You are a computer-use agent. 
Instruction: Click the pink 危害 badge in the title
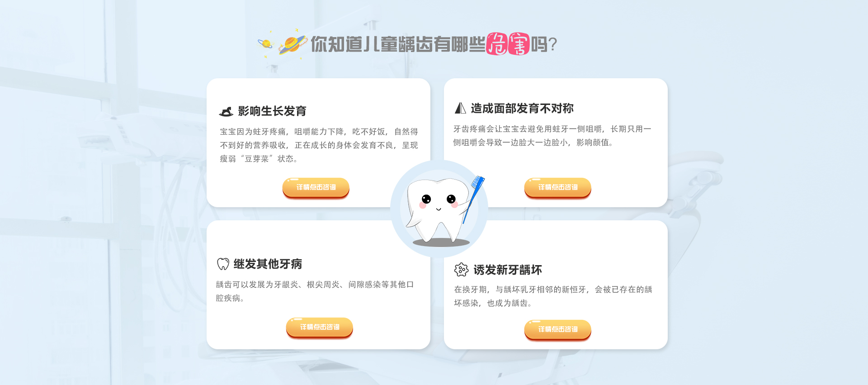click(508, 44)
